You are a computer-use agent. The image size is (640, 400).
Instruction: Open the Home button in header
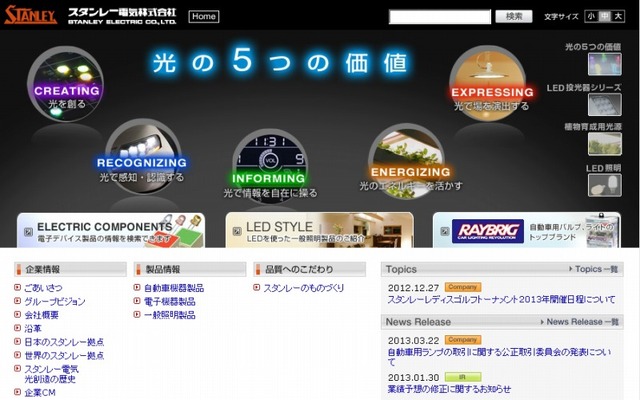click(204, 16)
